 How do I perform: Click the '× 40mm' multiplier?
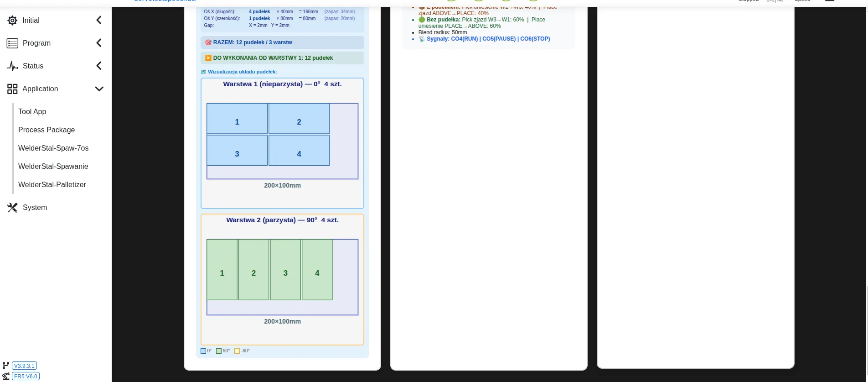[x=285, y=12]
